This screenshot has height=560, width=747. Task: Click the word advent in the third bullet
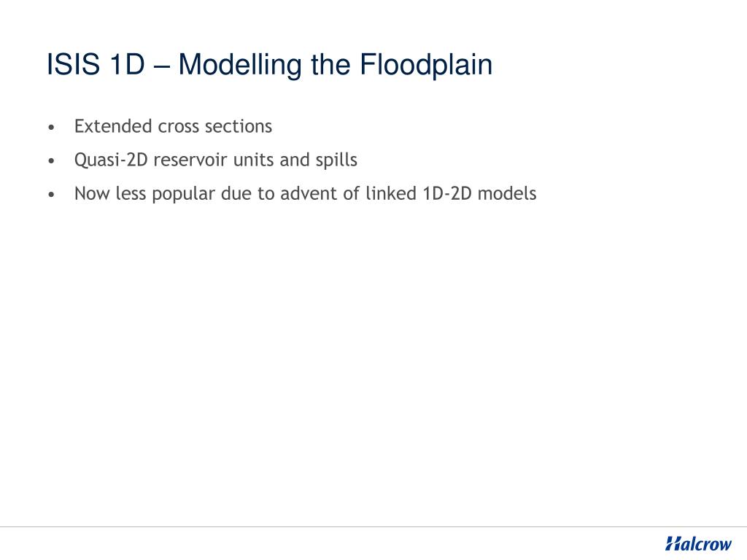point(309,193)
